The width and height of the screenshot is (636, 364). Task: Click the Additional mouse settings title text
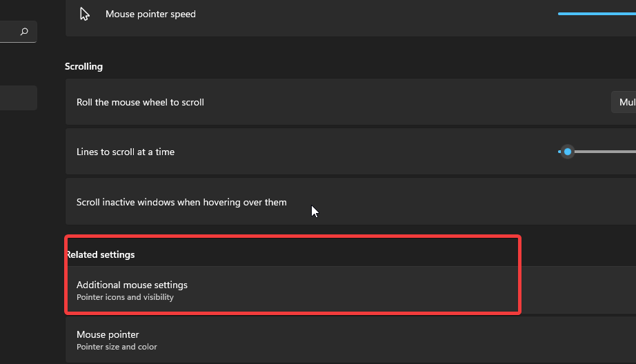(x=132, y=285)
